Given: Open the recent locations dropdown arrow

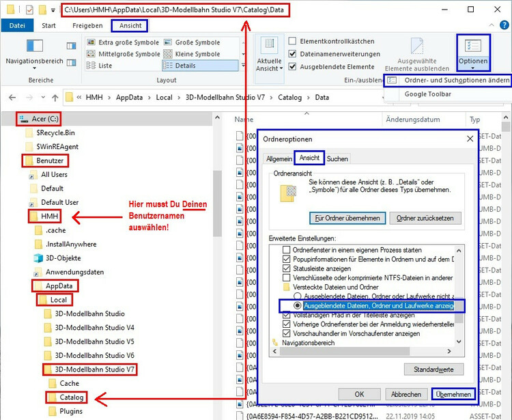Looking at the screenshot, I should point(43,98).
